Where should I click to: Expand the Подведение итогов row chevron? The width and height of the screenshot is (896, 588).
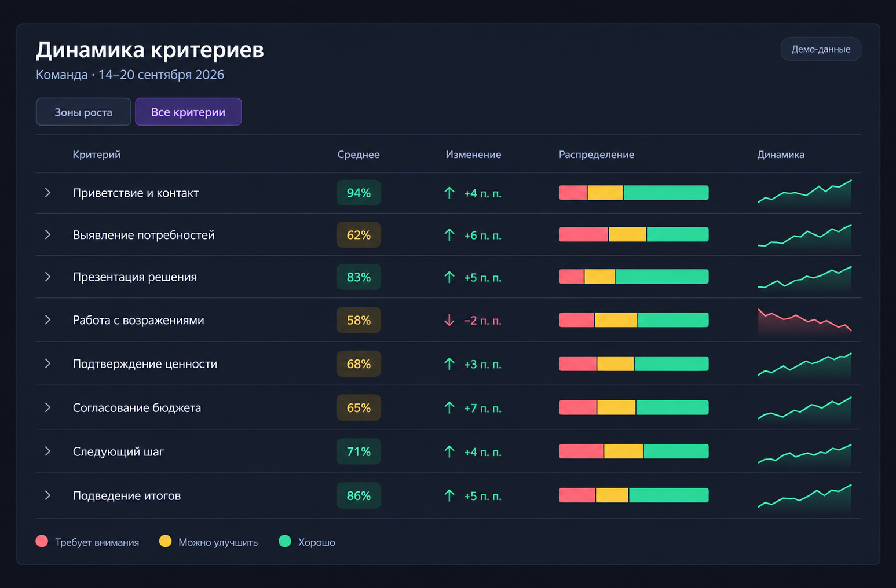point(47,495)
